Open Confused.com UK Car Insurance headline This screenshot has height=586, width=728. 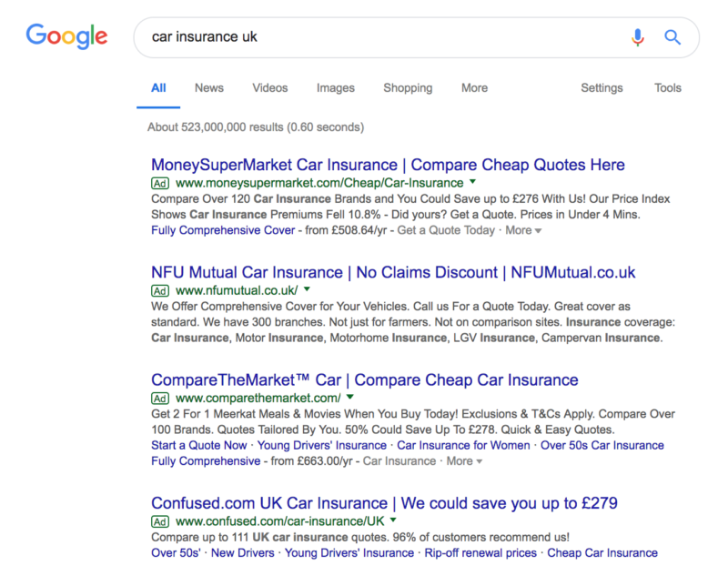pyautogui.click(x=384, y=503)
